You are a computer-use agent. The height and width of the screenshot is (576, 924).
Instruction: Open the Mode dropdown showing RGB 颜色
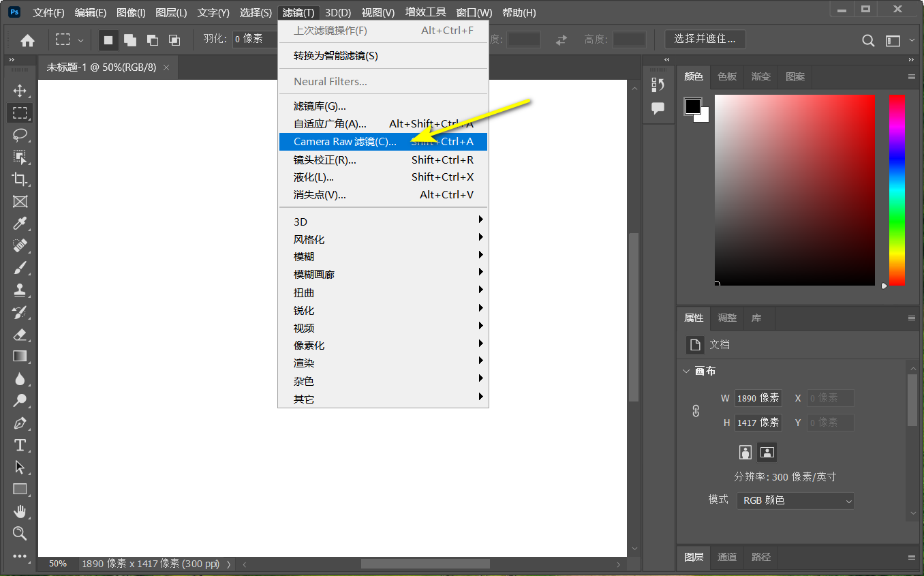(x=795, y=500)
